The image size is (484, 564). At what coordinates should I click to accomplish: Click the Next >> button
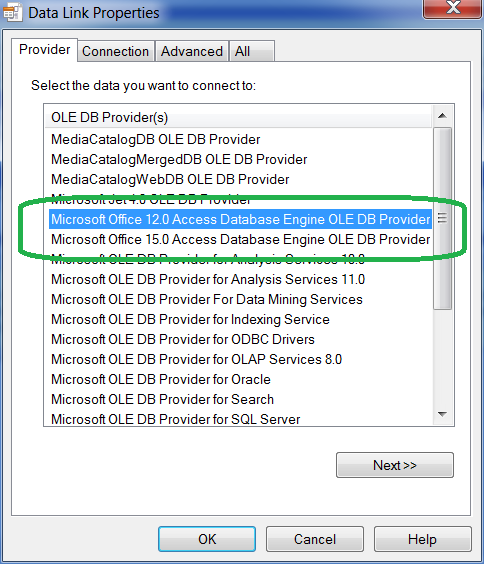[x=395, y=465]
